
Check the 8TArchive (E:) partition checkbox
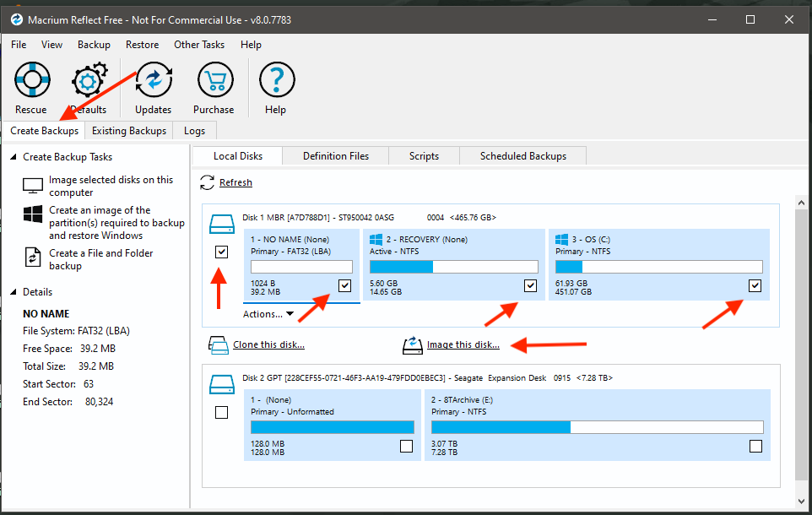click(x=755, y=446)
